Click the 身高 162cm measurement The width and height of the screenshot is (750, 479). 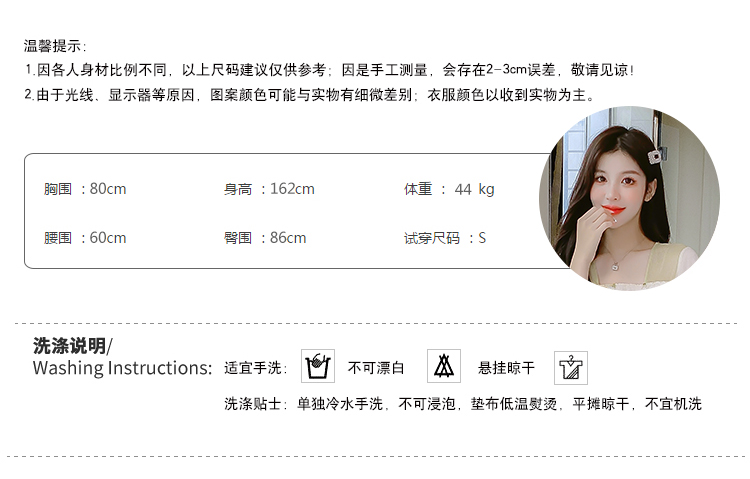[269, 189]
